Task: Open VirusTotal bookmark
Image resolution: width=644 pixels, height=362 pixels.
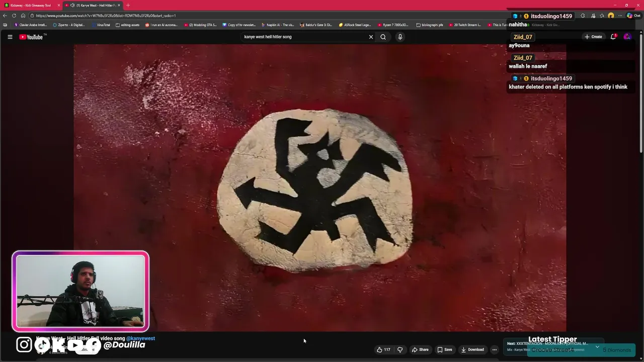Action: coord(101,25)
